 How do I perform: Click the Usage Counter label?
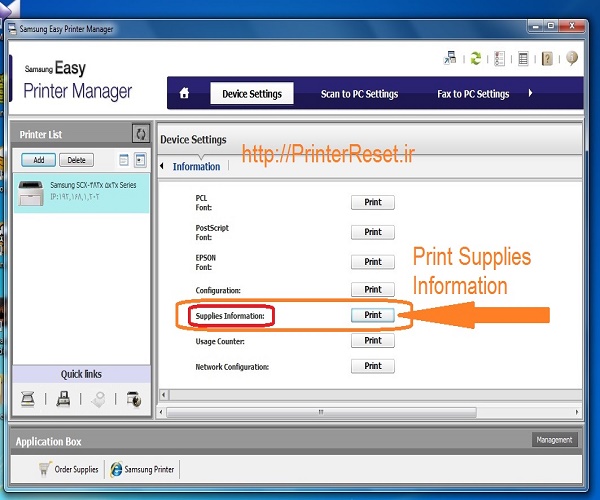[220, 341]
